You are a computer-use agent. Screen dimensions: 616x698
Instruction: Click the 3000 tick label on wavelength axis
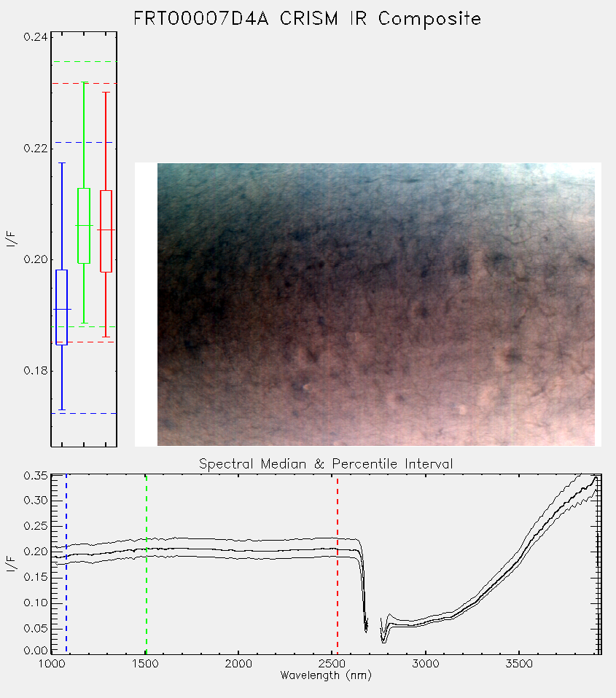(x=425, y=664)
